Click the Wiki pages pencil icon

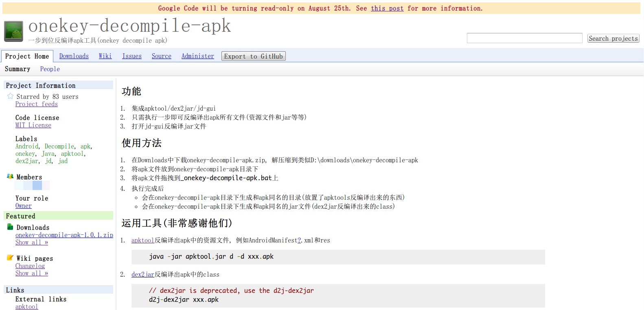10,258
